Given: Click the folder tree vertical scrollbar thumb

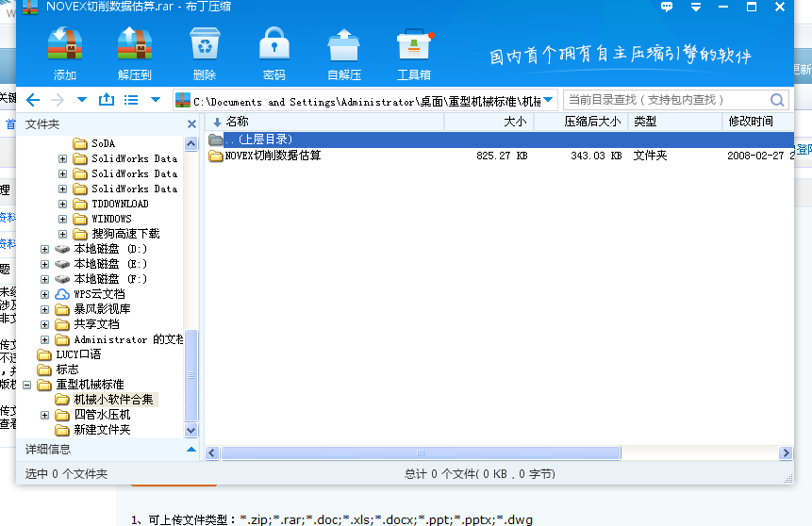Looking at the screenshot, I should click(x=191, y=375).
